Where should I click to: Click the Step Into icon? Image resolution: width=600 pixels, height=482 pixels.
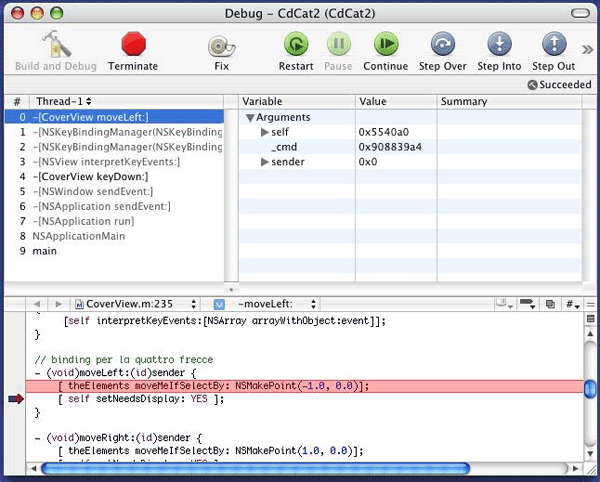pyautogui.click(x=499, y=45)
